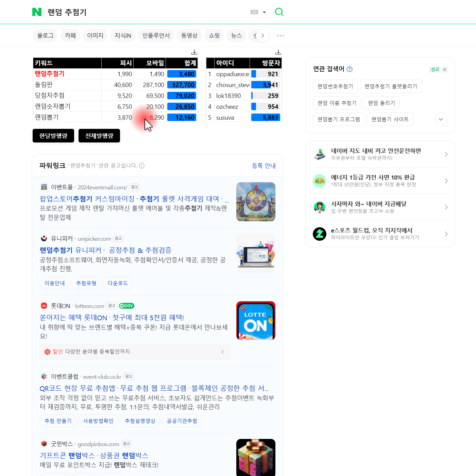Open the 기프트콘 랜덤박스 ad title
This screenshot has height=476, width=476.
[x=94, y=456]
